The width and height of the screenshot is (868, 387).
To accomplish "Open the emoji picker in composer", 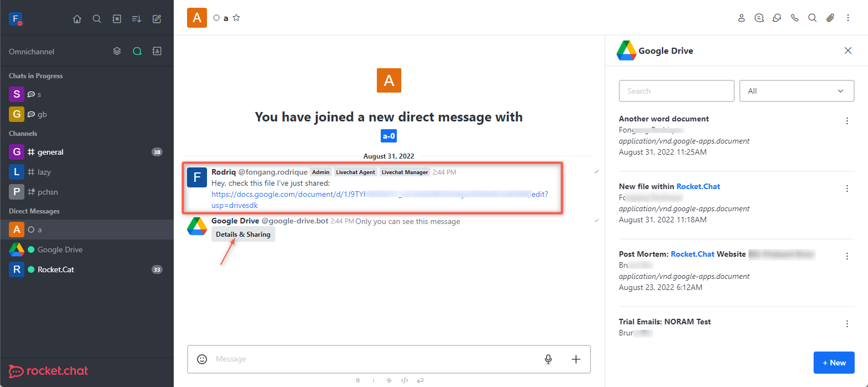I will (x=202, y=359).
